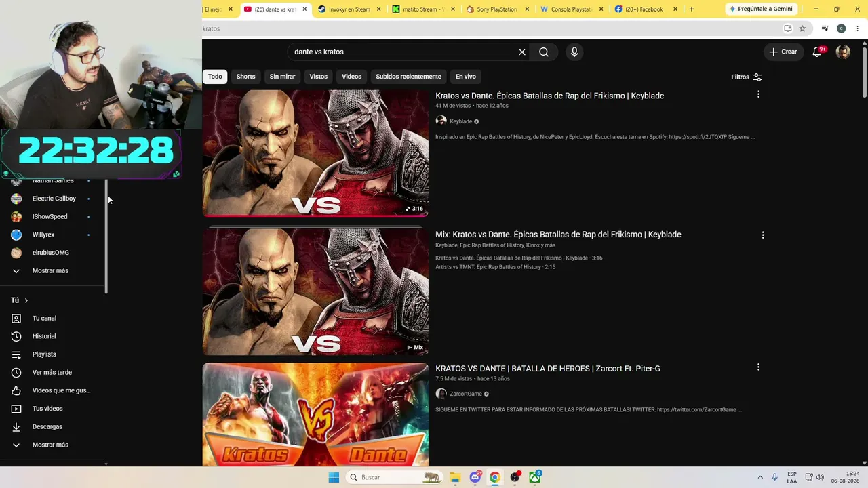This screenshot has width=868, height=488.
Task: Open the Chrome profile icon
Action: pyautogui.click(x=841, y=28)
